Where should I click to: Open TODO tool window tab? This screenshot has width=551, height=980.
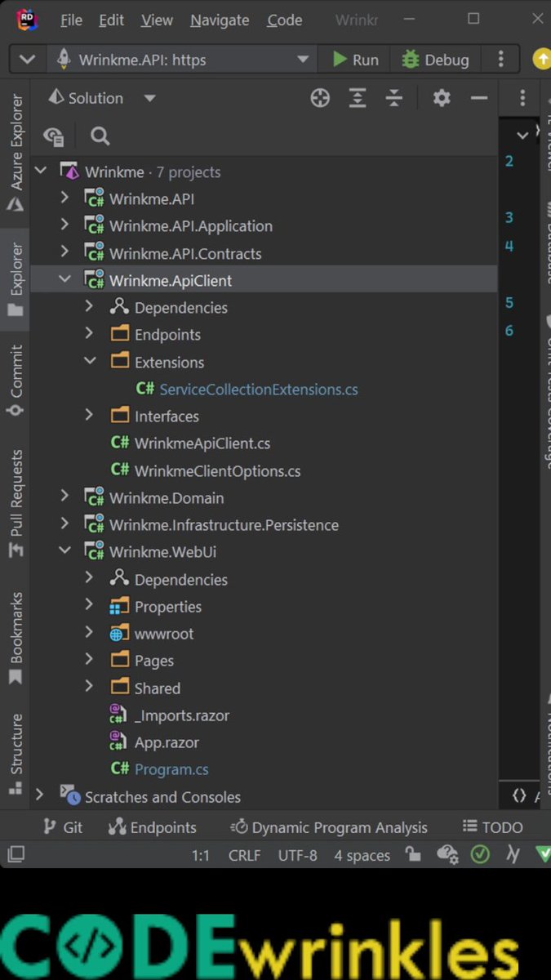492,827
